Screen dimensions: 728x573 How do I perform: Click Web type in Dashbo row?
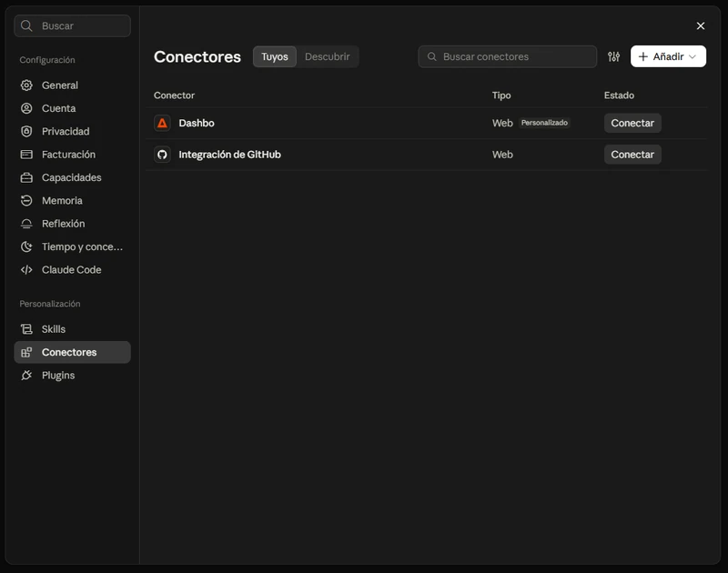(502, 123)
